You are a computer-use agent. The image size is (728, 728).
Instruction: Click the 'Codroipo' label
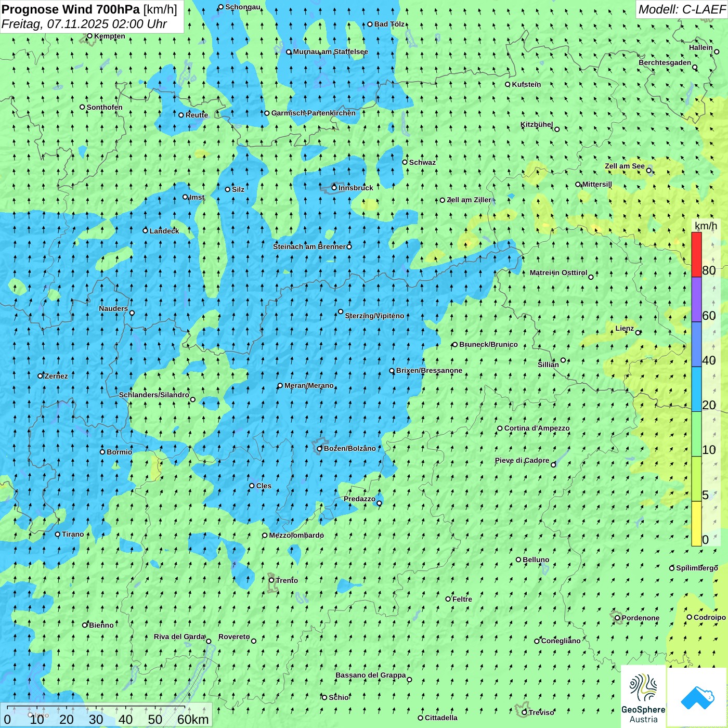click(710, 617)
